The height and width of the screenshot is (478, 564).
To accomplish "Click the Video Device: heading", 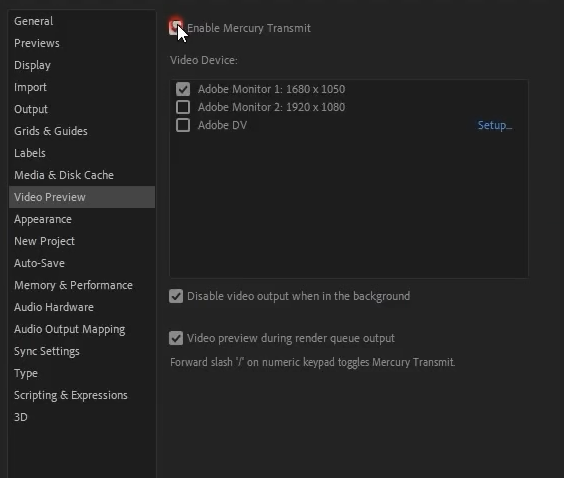I will [x=204, y=60].
